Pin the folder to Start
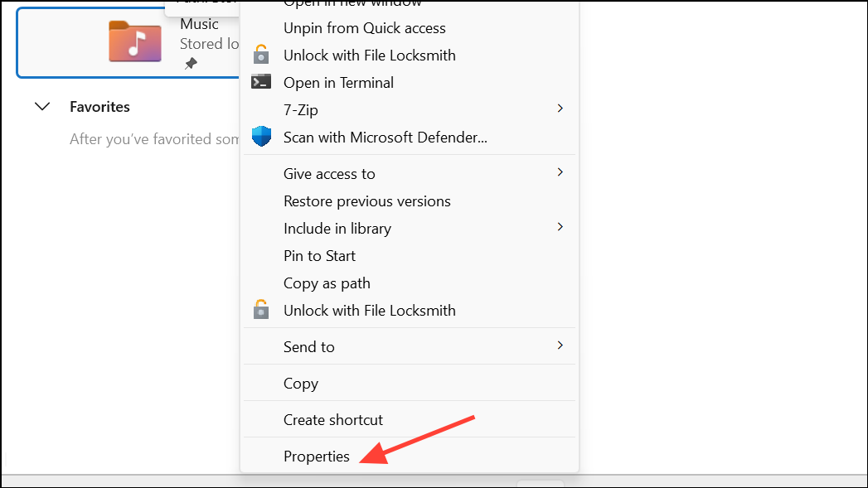Screen dimensions: 868x488 point(319,255)
